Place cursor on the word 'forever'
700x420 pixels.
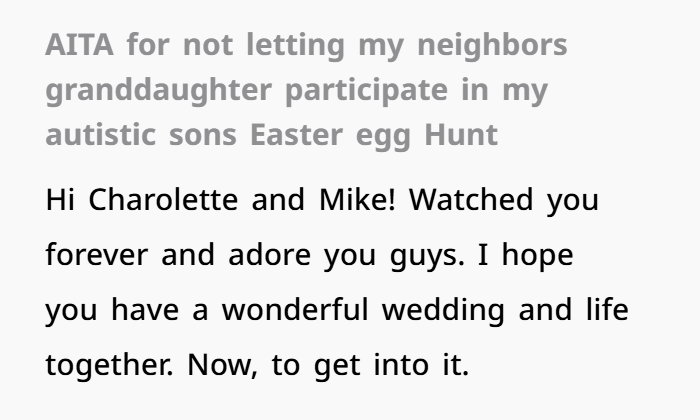pos(97,255)
